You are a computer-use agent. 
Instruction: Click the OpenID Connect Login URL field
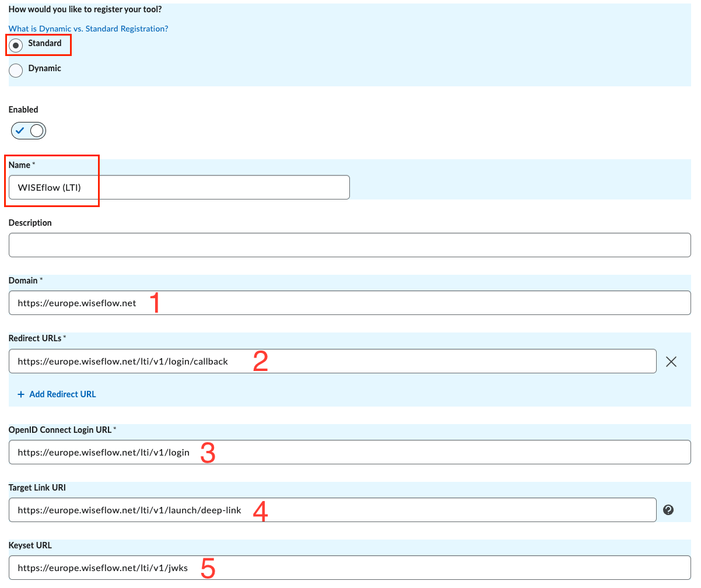[x=350, y=452]
